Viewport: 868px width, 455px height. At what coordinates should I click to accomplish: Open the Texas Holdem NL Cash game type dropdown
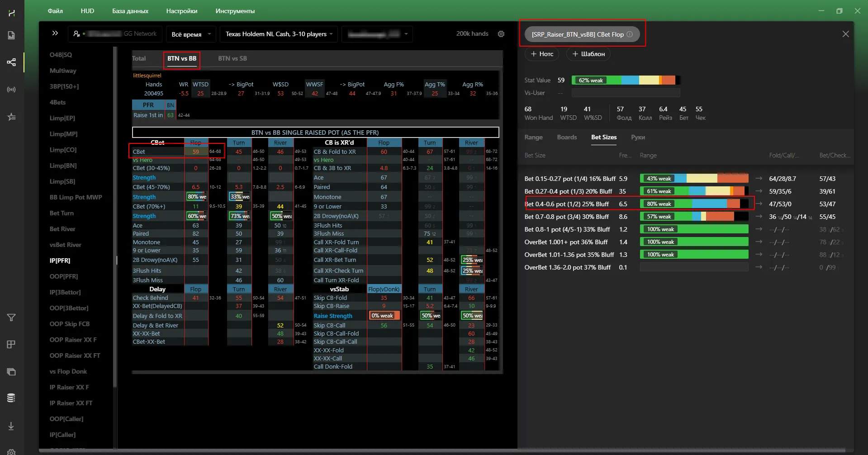279,34
